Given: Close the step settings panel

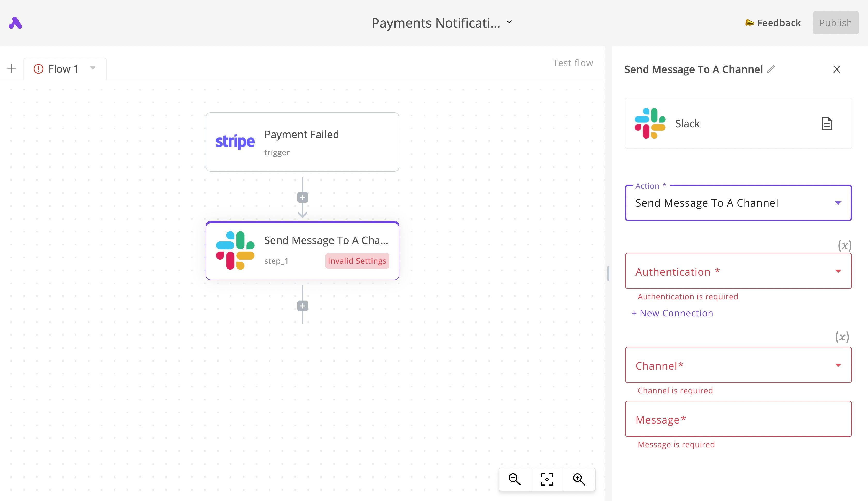Looking at the screenshot, I should (x=836, y=69).
